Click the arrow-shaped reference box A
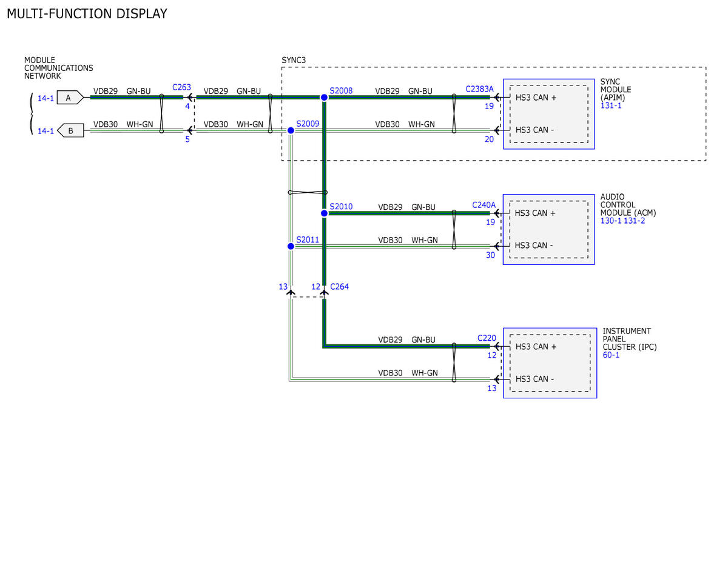This screenshot has height=562, width=728. coord(70,97)
